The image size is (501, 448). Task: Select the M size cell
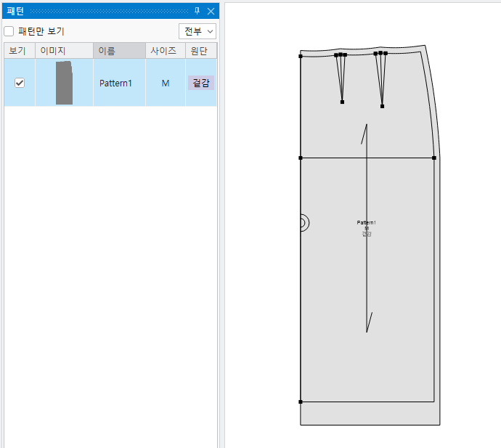166,83
